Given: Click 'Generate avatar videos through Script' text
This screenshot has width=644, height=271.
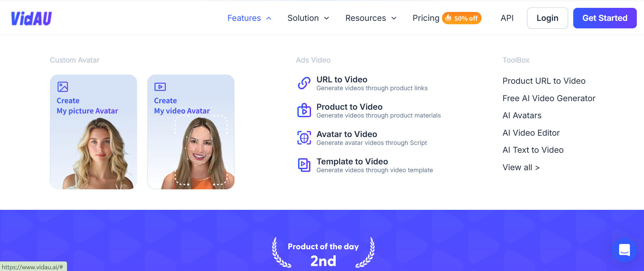Looking at the screenshot, I should (372, 143).
